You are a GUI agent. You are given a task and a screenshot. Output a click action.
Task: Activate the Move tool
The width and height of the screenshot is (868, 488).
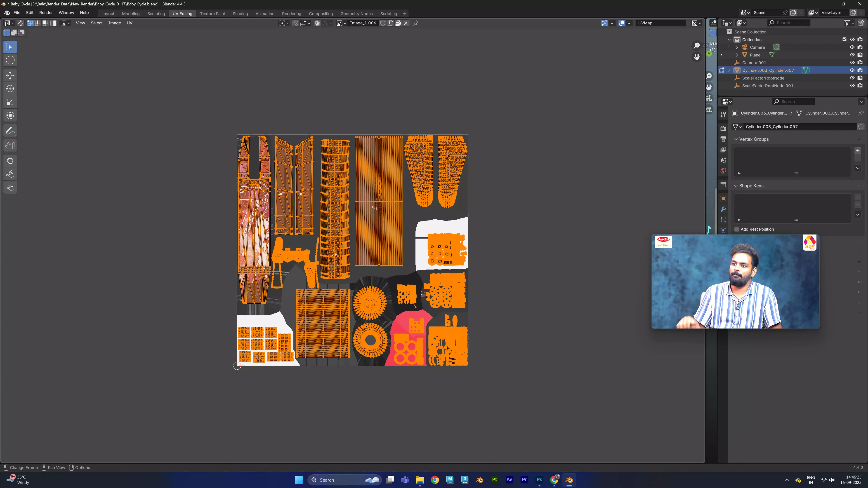click(x=10, y=75)
